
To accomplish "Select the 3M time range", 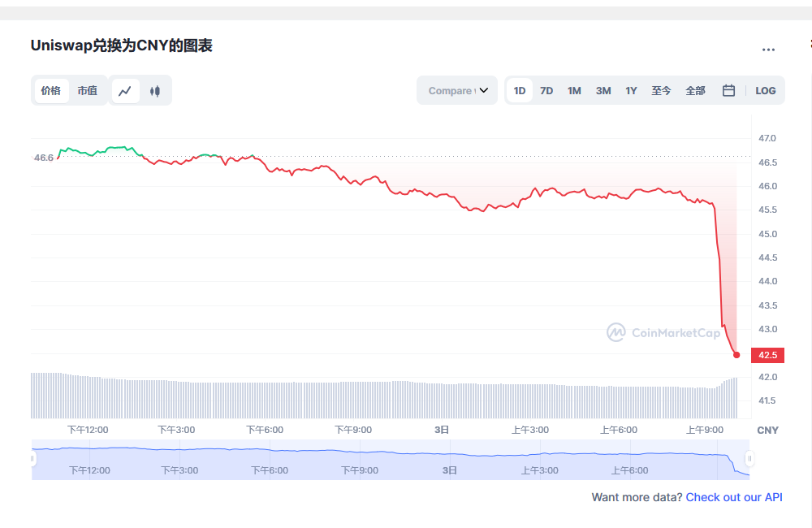I will click(x=603, y=91).
